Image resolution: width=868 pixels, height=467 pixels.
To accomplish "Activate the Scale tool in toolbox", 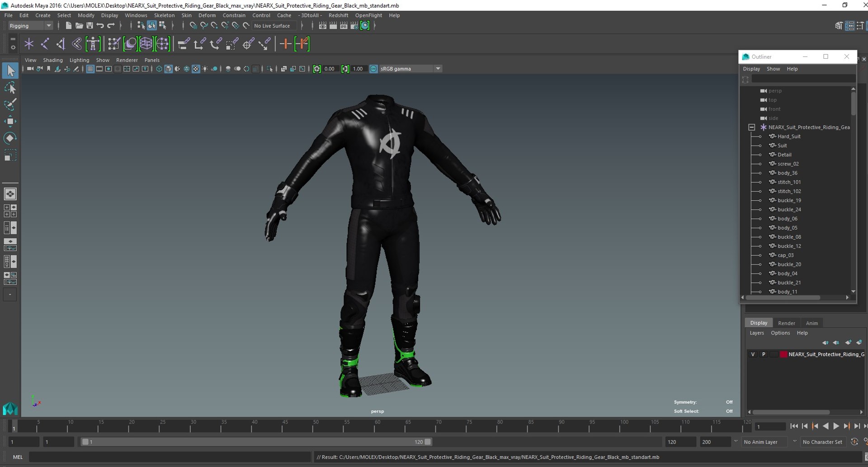I will click(x=10, y=156).
